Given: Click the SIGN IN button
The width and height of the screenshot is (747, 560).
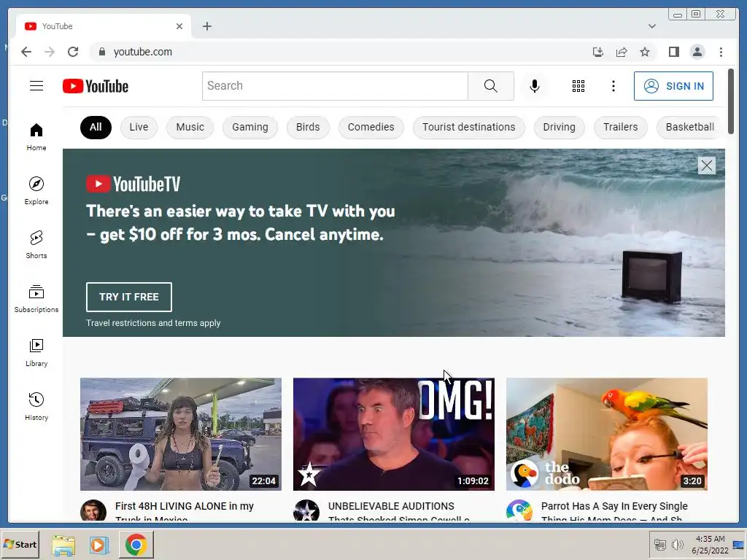Looking at the screenshot, I should (x=673, y=86).
